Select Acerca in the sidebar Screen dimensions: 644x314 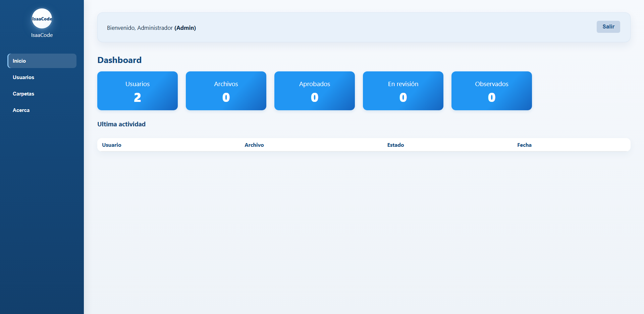[42, 110]
